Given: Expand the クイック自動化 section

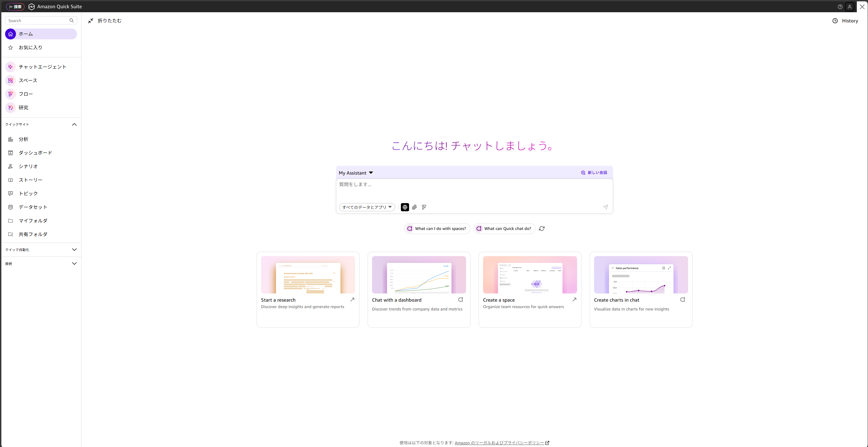Looking at the screenshot, I should point(74,250).
